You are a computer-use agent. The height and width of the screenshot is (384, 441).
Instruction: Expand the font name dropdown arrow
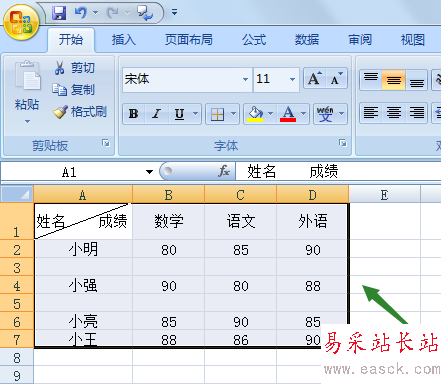tap(246, 79)
